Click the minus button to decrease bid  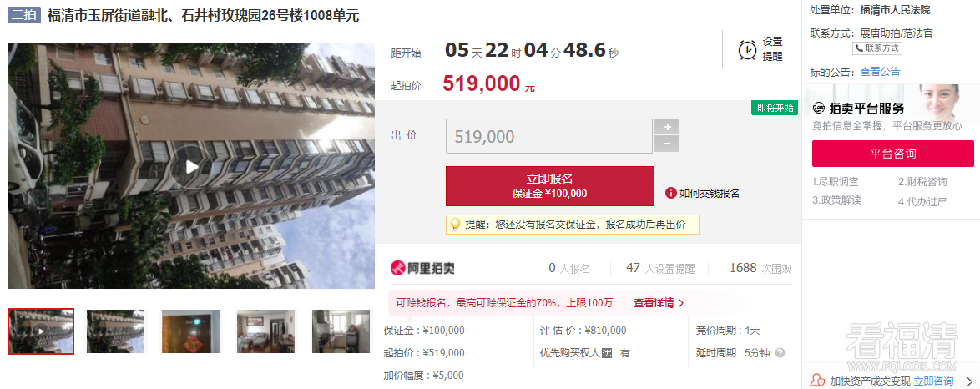[667, 144]
